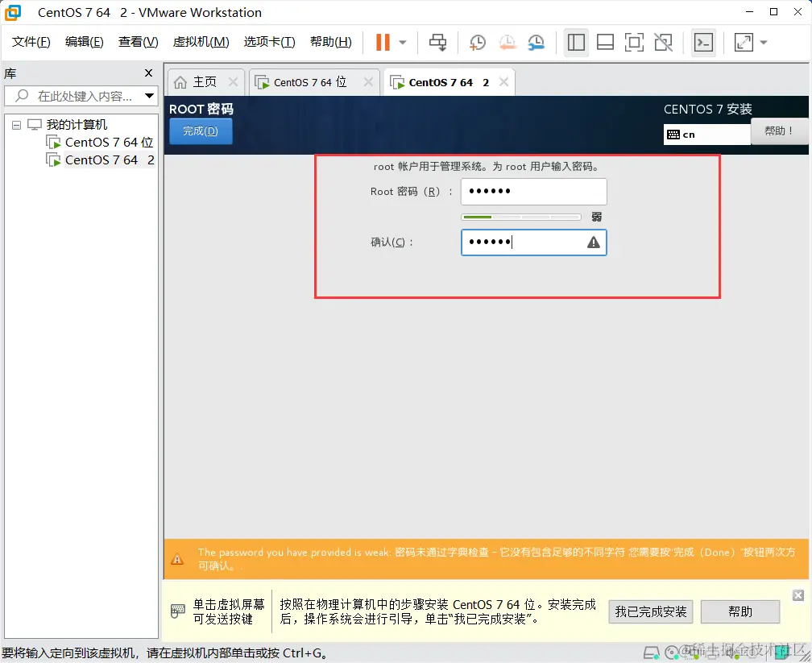The width and height of the screenshot is (812, 663).
Task: Click the password strength indicator bar
Action: (x=520, y=216)
